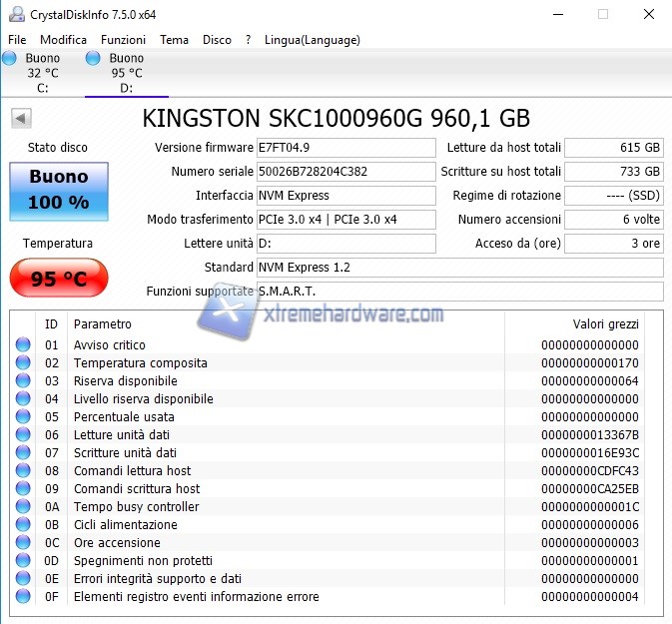Click the previous disk arrow button

[20, 119]
